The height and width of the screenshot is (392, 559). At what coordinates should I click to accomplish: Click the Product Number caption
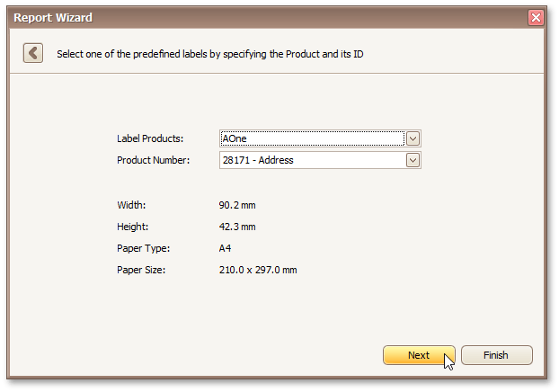click(154, 160)
